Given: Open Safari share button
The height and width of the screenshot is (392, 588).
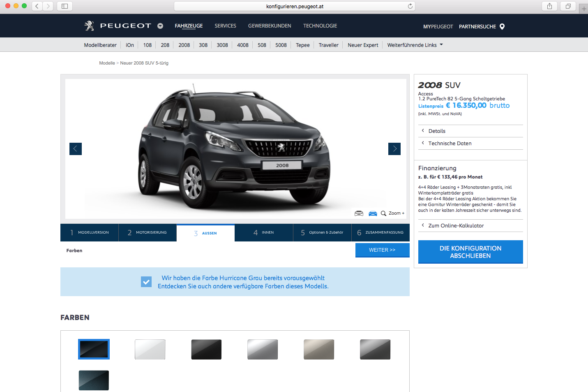Looking at the screenshot, I should click(549, 6).
